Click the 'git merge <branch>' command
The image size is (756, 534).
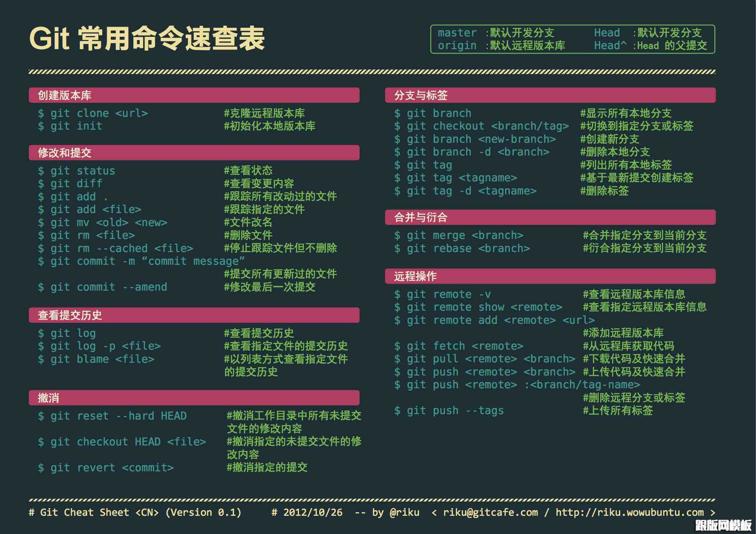pyautogui.click(x=459, y=236)
